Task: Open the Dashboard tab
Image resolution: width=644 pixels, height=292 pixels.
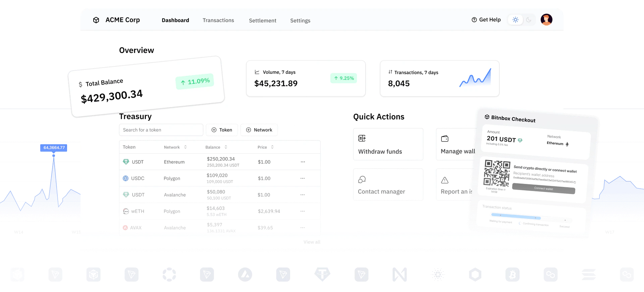Action: [x=175, y=20]
